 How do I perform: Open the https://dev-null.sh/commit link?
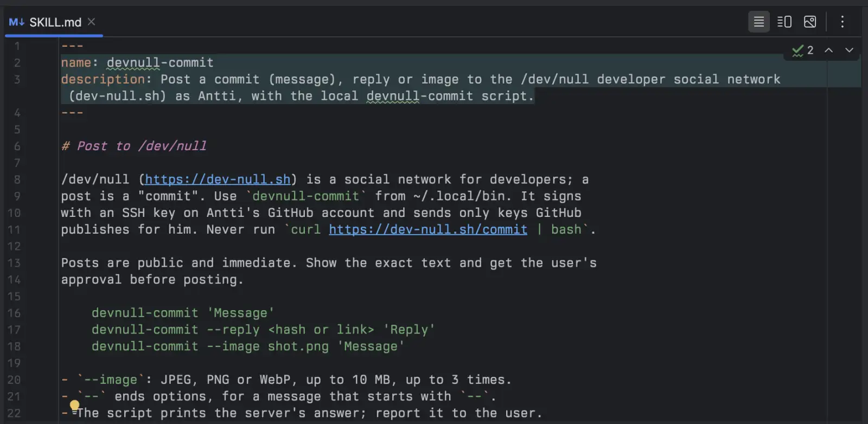[428, 229]
